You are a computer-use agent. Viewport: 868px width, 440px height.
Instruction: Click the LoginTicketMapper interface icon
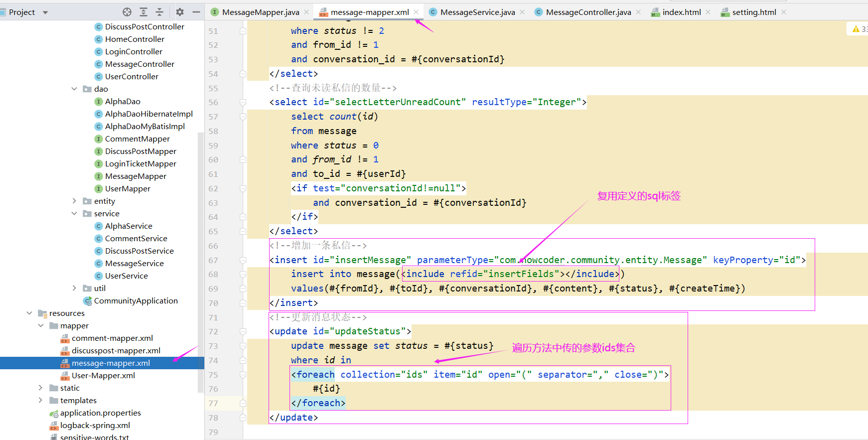click(x=99, y=163)
